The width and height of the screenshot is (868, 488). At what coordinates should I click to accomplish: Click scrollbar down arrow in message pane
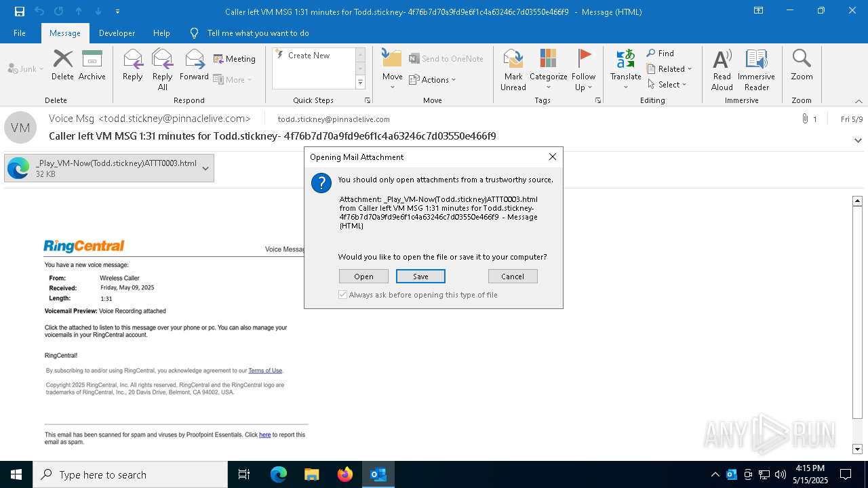pyautogui.click(x=857, y=449)
